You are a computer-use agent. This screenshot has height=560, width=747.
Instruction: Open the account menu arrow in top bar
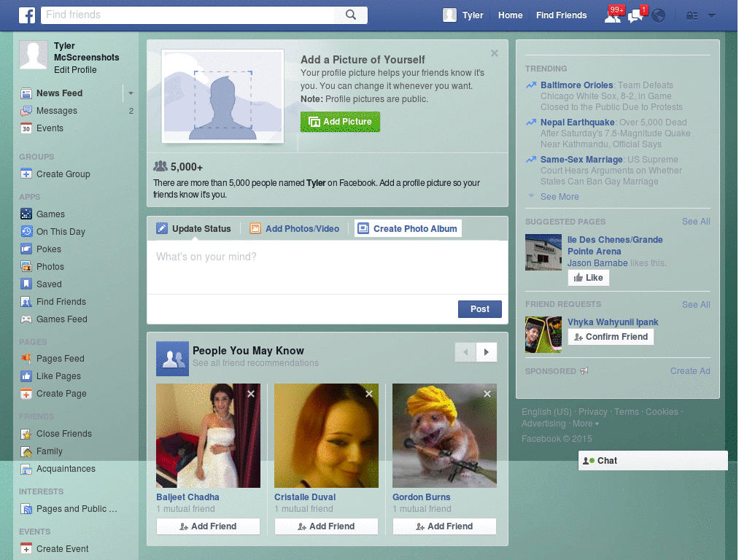tap(712, 16)
